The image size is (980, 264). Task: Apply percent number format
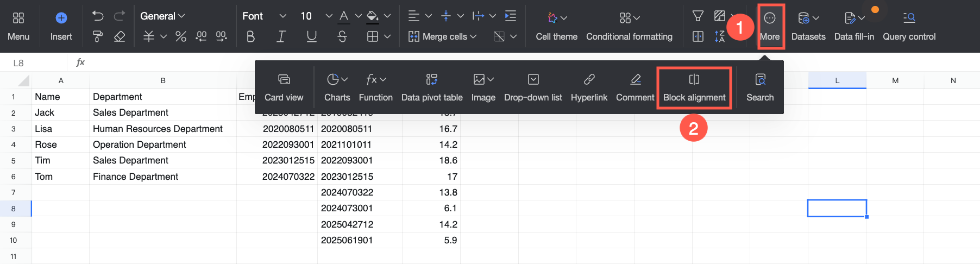point(181,36)
